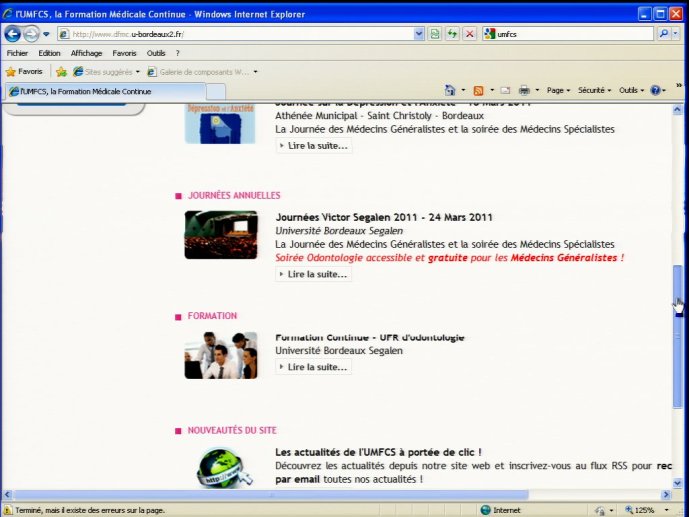Click the Favoris star button

(x=24, y=72)
